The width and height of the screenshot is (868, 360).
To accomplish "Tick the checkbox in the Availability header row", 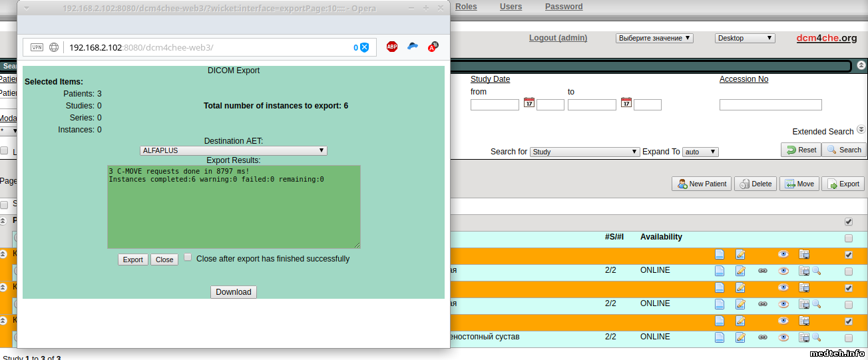I will pos(848,238).
